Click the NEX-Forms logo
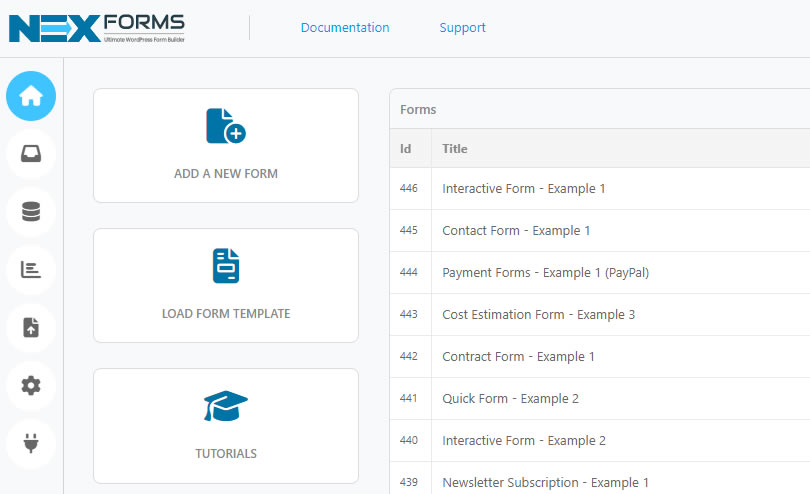This screenshot has width=810, height=494. [97, 28]
